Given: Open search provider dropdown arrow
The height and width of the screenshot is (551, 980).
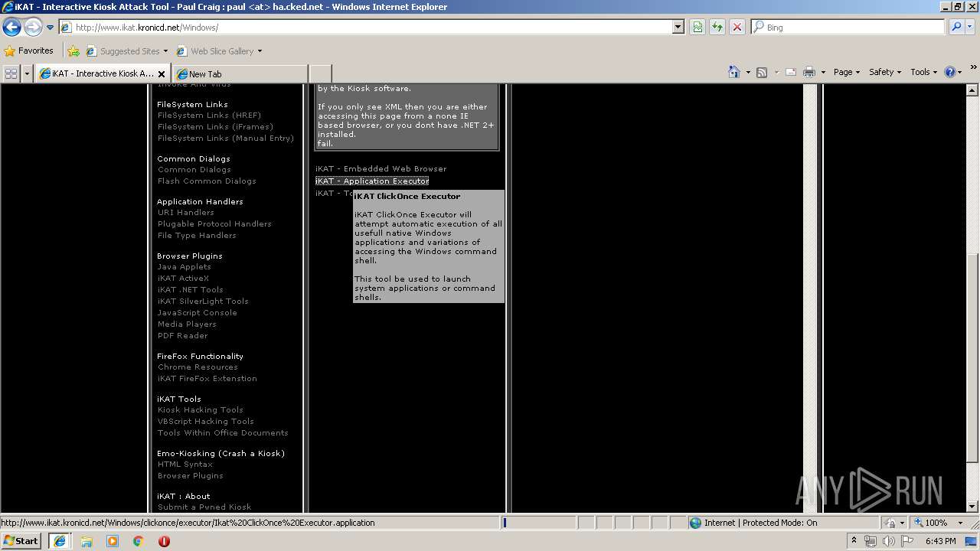Looking at the screenshot, I should point(969,27).
